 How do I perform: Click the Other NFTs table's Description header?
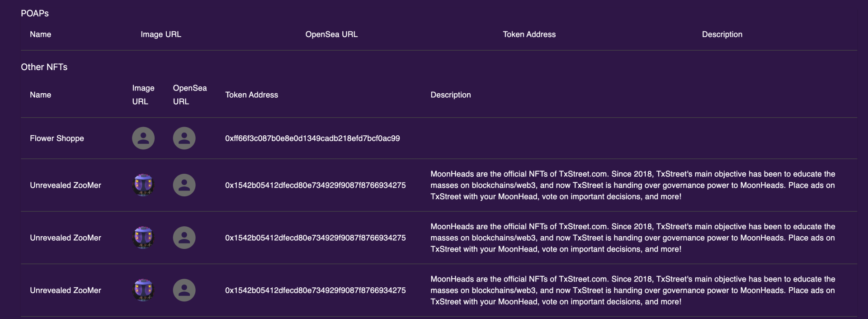coord(450,95)
